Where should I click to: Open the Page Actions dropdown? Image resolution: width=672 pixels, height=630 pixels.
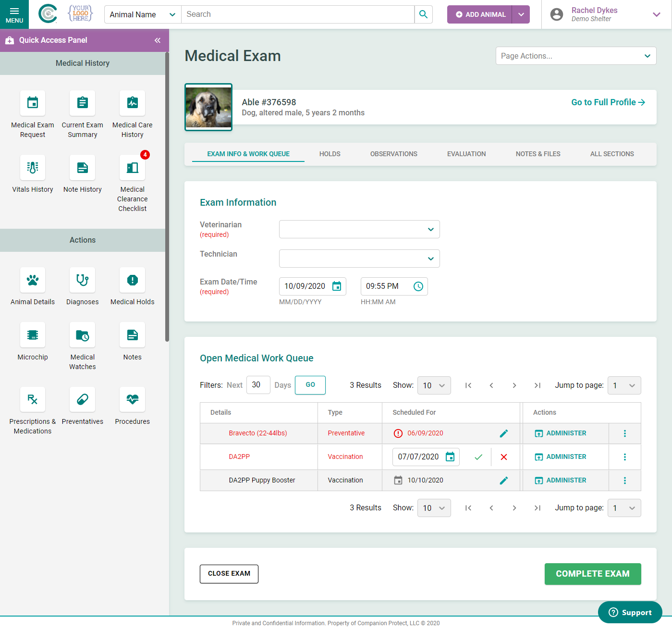(575, 56)
